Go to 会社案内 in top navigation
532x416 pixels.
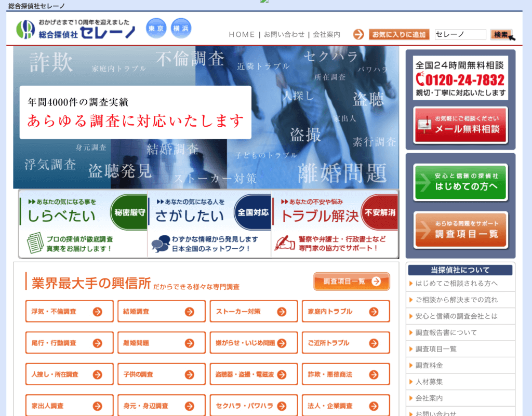(326, 35)
